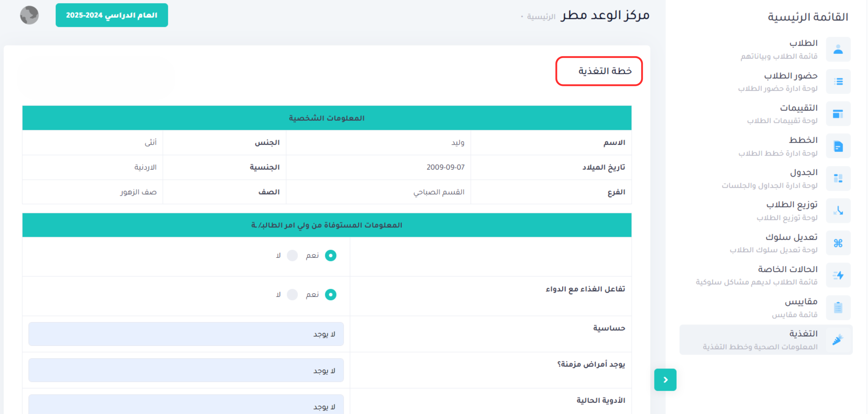This screenshot has height=414, width=868.
Task: Click the Evaluations dashboard icon
Action: [x=838, y=114]
